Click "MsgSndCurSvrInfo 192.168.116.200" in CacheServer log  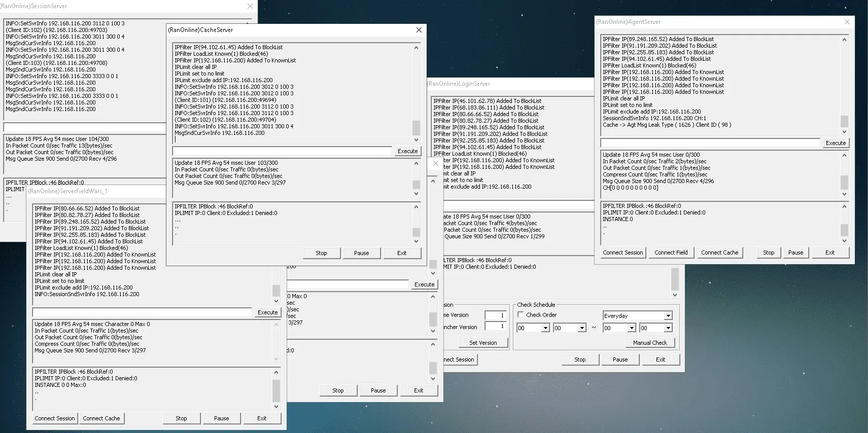219,133
